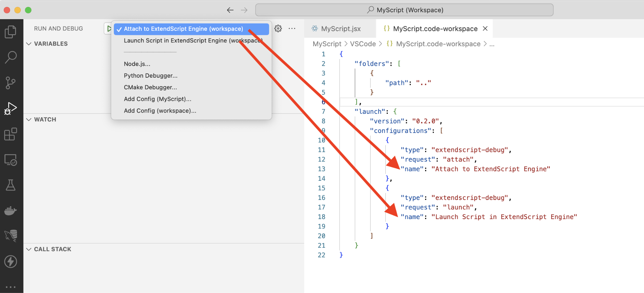Image resolution: width=644 pixels, height=293 pixels.
Task: Open the Search view icon
Action: point(11,57)
